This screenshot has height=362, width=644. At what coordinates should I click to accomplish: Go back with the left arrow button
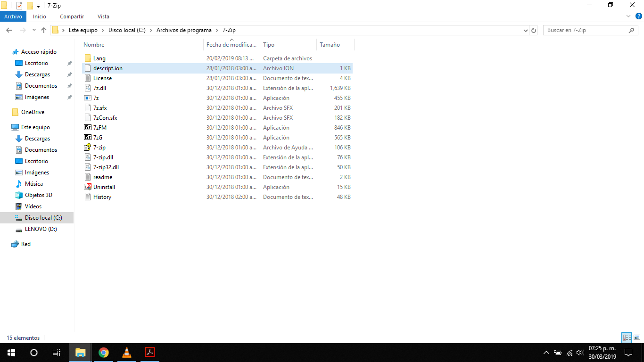(x=9, y=30)
